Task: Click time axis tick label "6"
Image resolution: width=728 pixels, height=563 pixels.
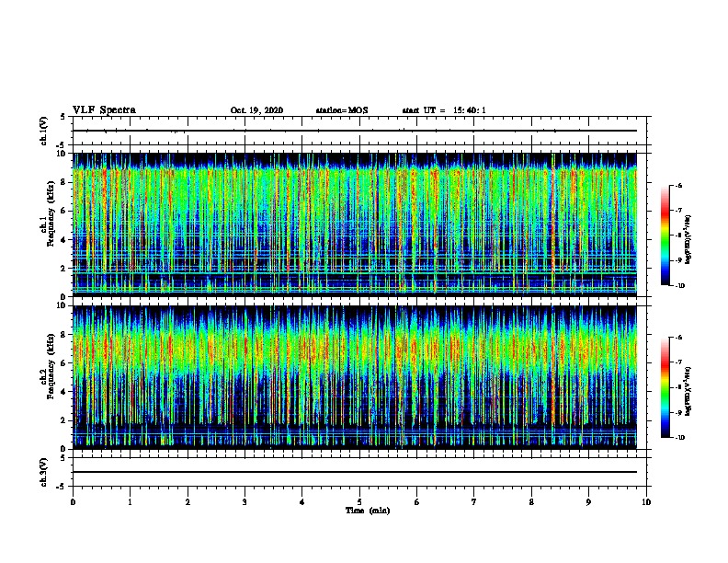Action: point(416,502)
